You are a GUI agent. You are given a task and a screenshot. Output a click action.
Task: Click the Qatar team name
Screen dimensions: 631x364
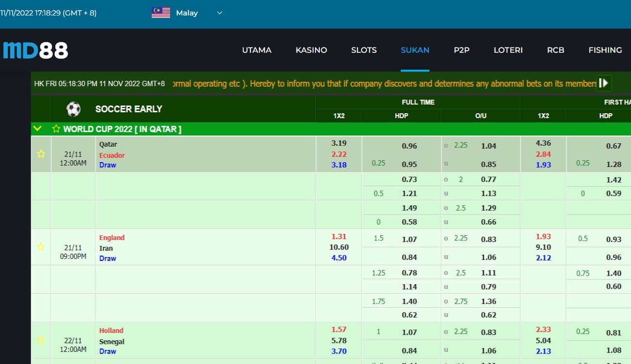(108, 144)
